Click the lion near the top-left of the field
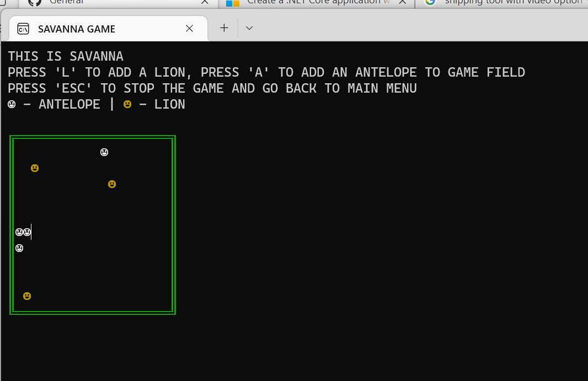The width and height of the screenshot is (588, 381). (35, 168)
